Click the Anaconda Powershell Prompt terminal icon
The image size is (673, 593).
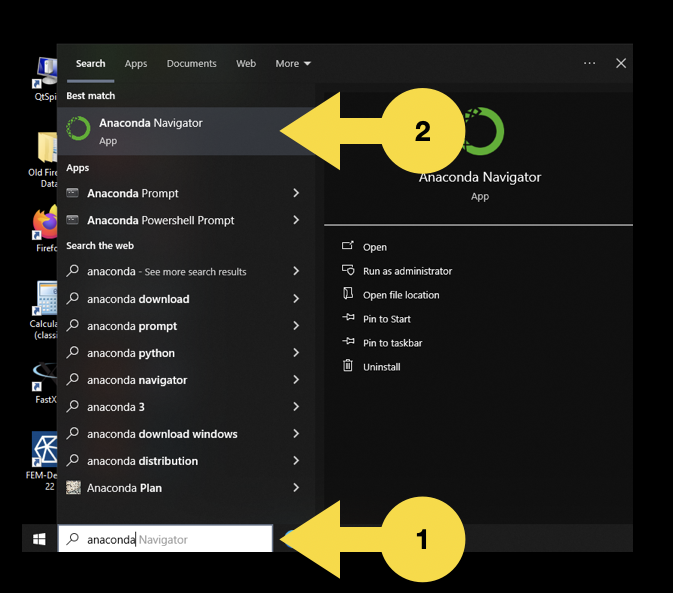tap(73, 220)
